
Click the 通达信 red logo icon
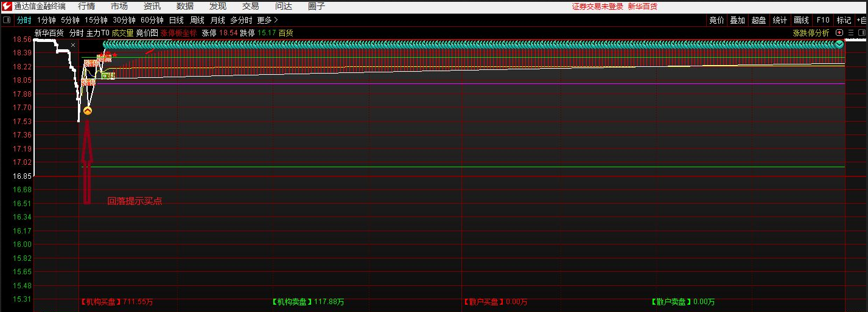coord(7,6)
